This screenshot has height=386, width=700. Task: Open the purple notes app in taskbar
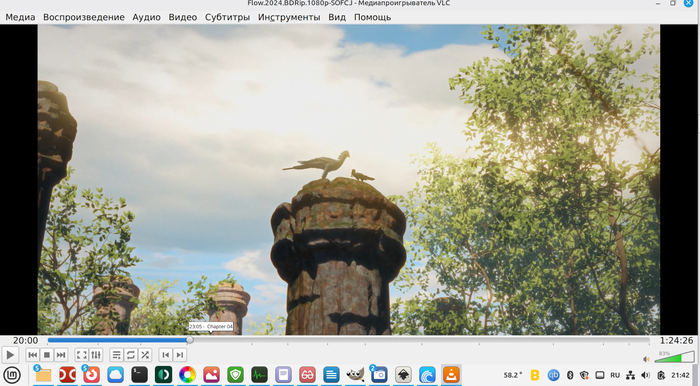click(x=283, y=375)
